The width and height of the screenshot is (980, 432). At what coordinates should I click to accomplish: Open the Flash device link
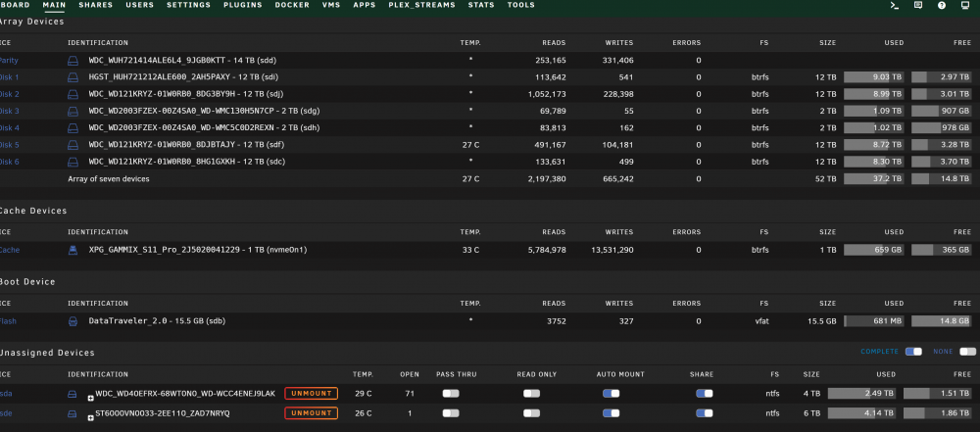coord(9,321)
